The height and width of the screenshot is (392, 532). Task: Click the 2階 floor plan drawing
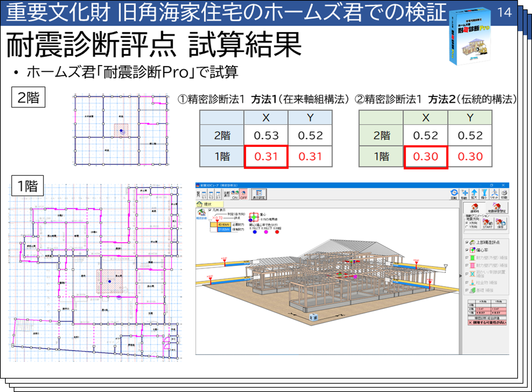point(121,130)
